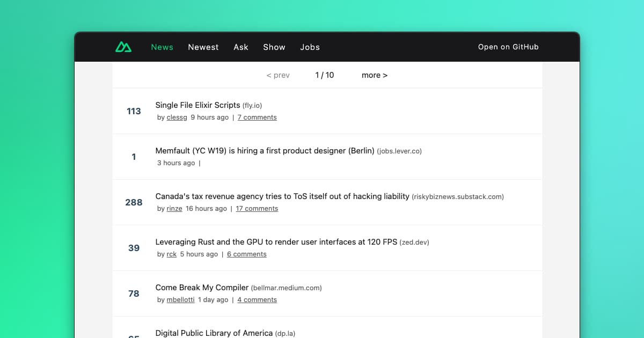View the Jobs listings
Viewport: 644px width, 338px height.
coord(310,47)
